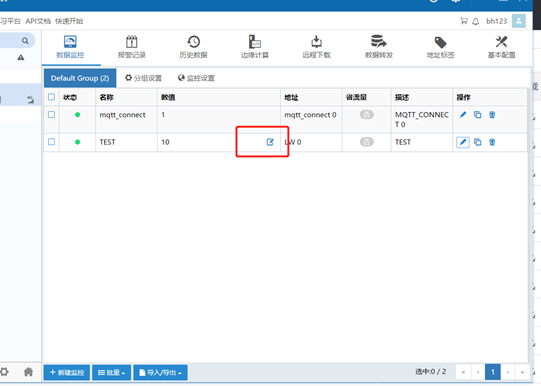This screenshot has height=386, width=541.
Task: Go to first page with double-left arrow
Action: [463, 372]
